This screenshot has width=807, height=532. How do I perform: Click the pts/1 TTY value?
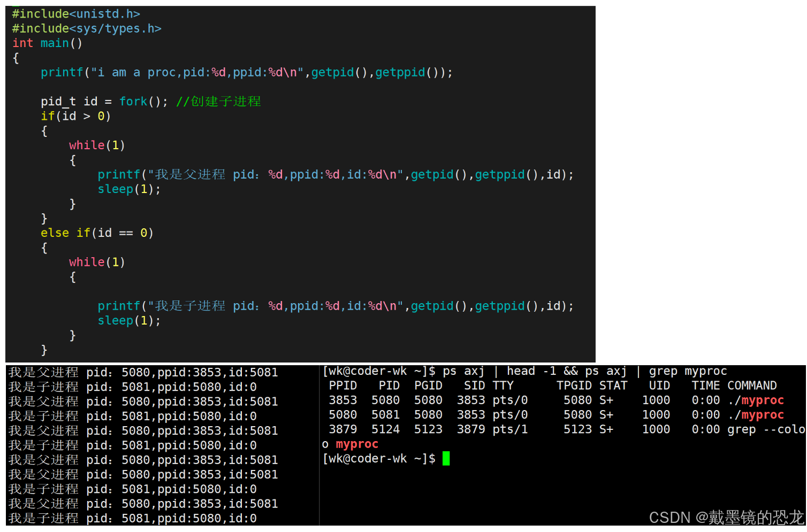510,429
